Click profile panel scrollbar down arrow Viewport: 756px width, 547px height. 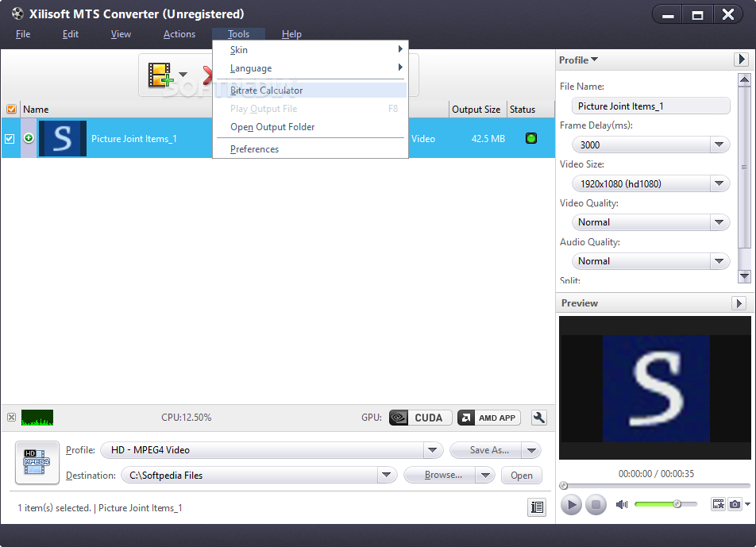(744, 276)
